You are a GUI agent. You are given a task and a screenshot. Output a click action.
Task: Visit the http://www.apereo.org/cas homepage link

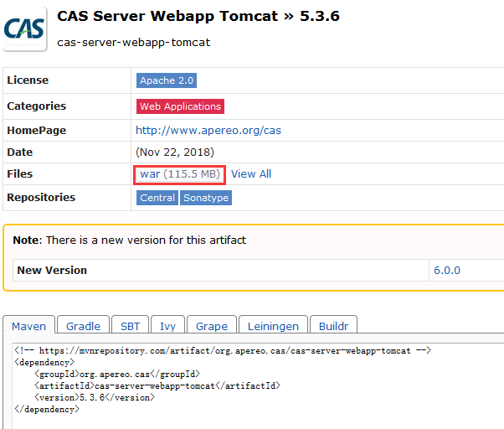pos(208,130)
